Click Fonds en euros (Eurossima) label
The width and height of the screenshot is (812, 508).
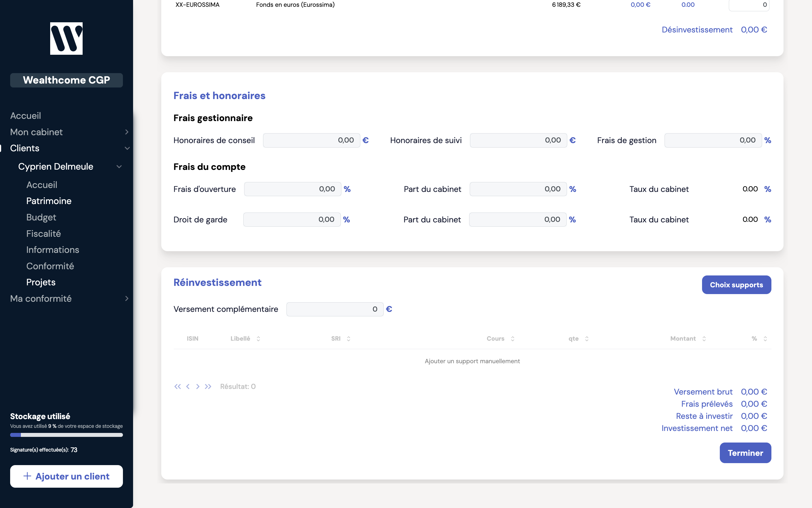point(295,5)
